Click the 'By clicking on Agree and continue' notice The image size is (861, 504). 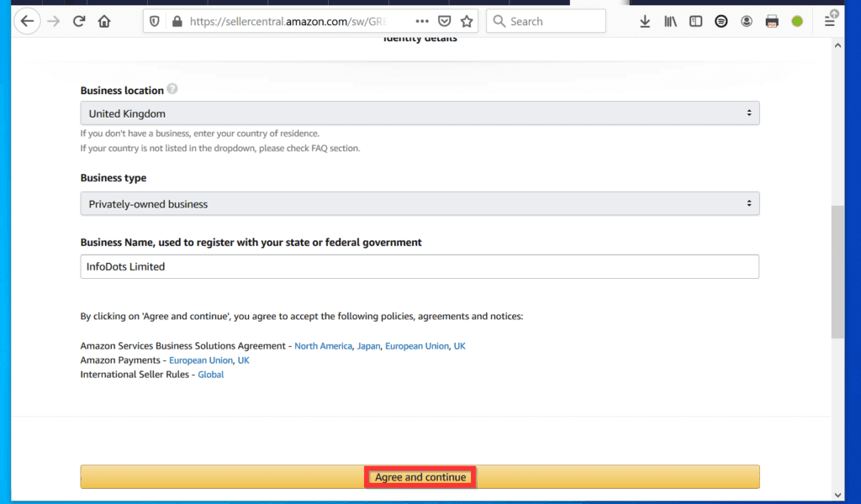pos(302,317)
